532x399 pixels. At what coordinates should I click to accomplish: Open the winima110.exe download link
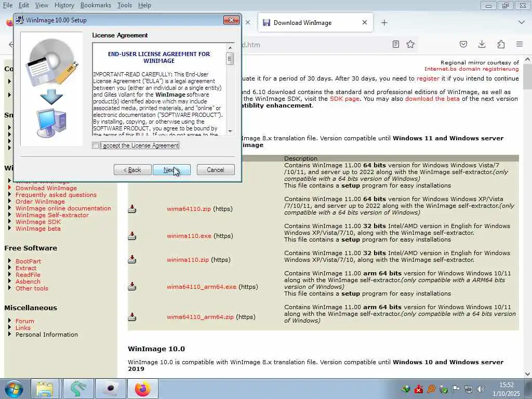pos(189,236)
